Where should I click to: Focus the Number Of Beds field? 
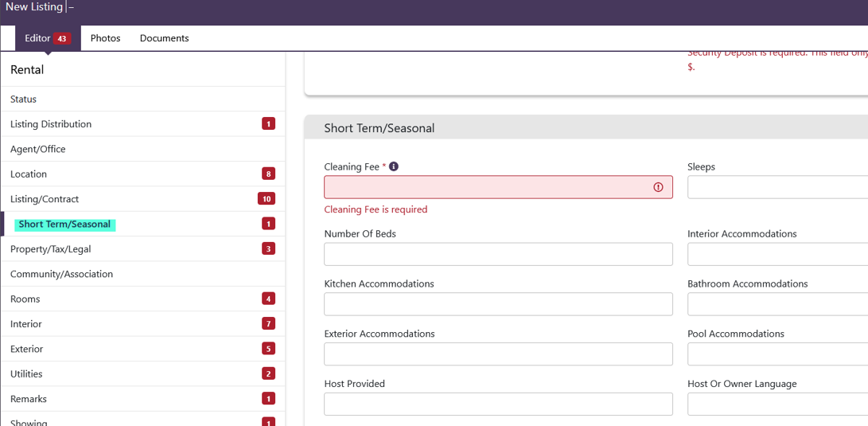click(x=498, y=254)
